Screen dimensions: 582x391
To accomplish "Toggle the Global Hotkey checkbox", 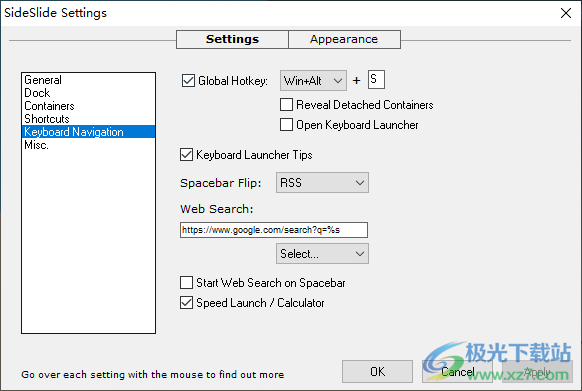I will click(x=188, y=81).
